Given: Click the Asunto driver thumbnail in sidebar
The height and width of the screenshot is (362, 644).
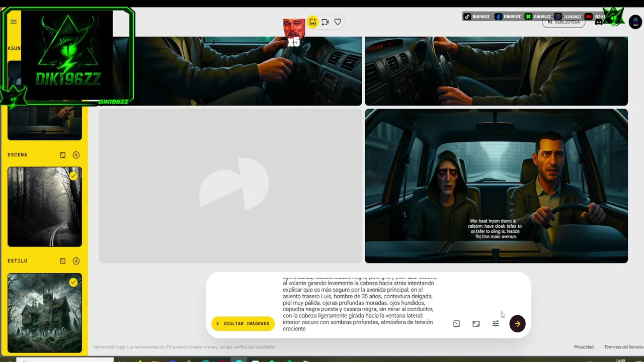Looking at the screenshot, I should (44, 121).
